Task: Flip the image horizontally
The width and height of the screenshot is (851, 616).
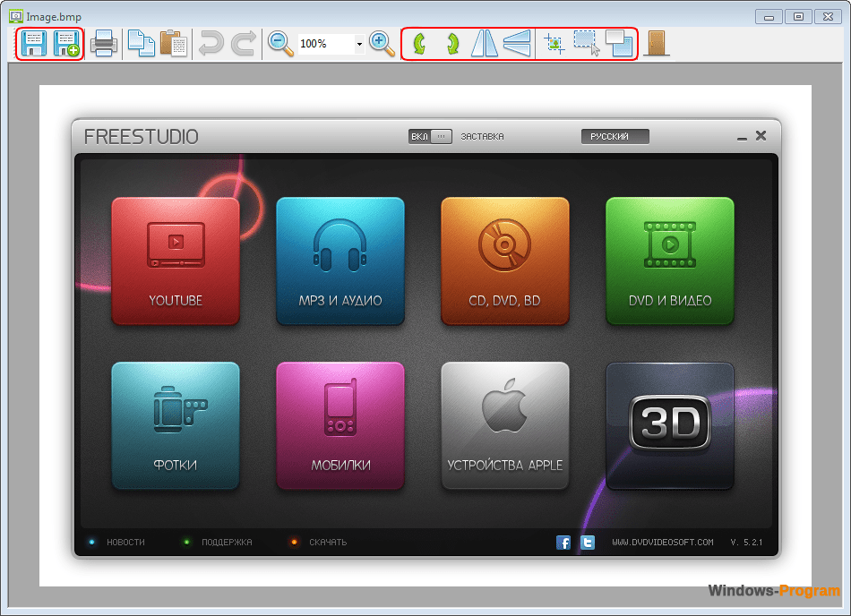Action: click(484, 43)
